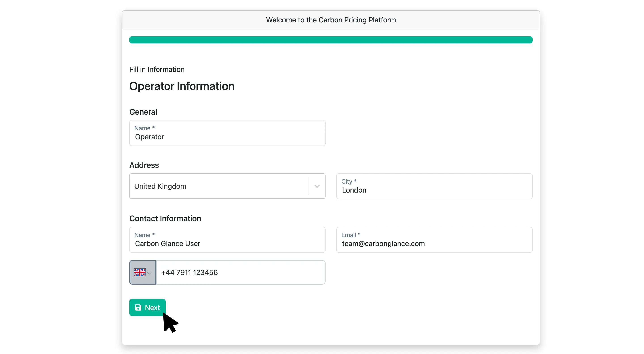Viewport: 644px width, 354px height.
Task: Click the Email input field
Action: click(434, 240)
